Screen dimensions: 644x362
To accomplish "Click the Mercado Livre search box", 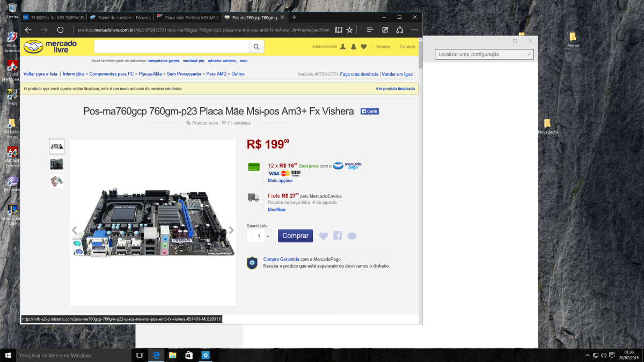I will (x=172, y=47).
